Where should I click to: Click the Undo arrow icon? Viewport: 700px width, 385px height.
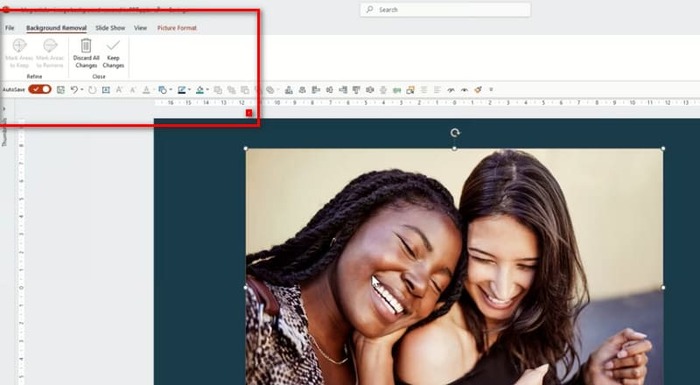[74, 90]
